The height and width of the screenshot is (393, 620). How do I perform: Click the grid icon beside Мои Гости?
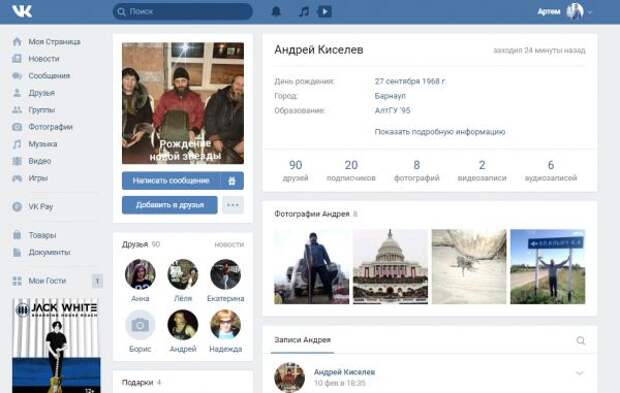17,281
